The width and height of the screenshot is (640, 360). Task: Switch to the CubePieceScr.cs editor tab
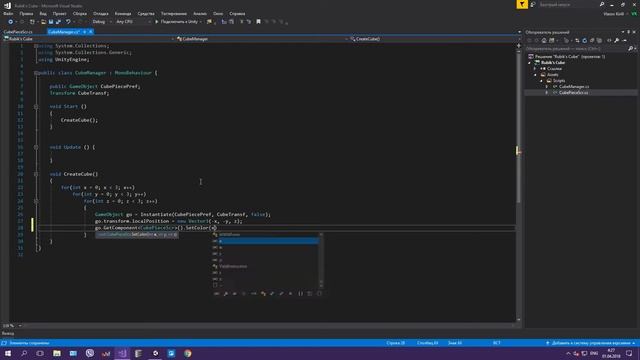[18, 32]
